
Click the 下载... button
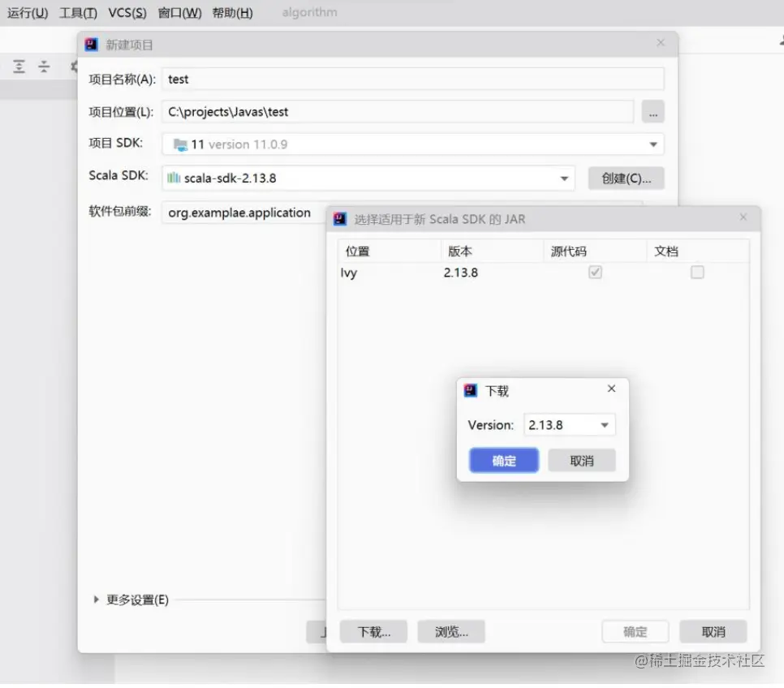coord(373,631)
